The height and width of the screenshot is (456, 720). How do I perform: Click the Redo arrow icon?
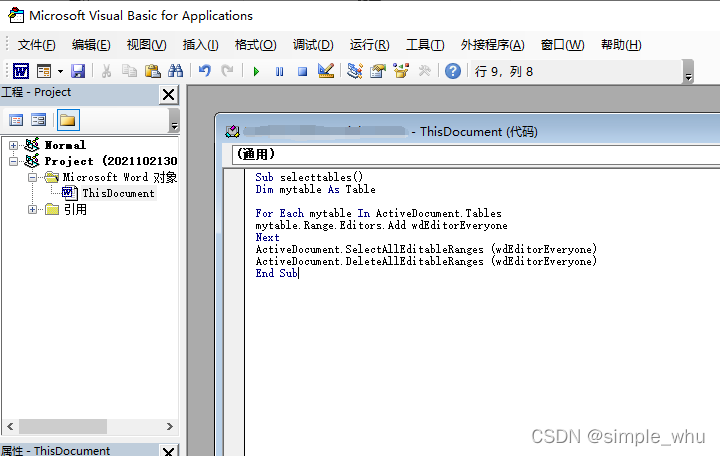tap(227, 71)
